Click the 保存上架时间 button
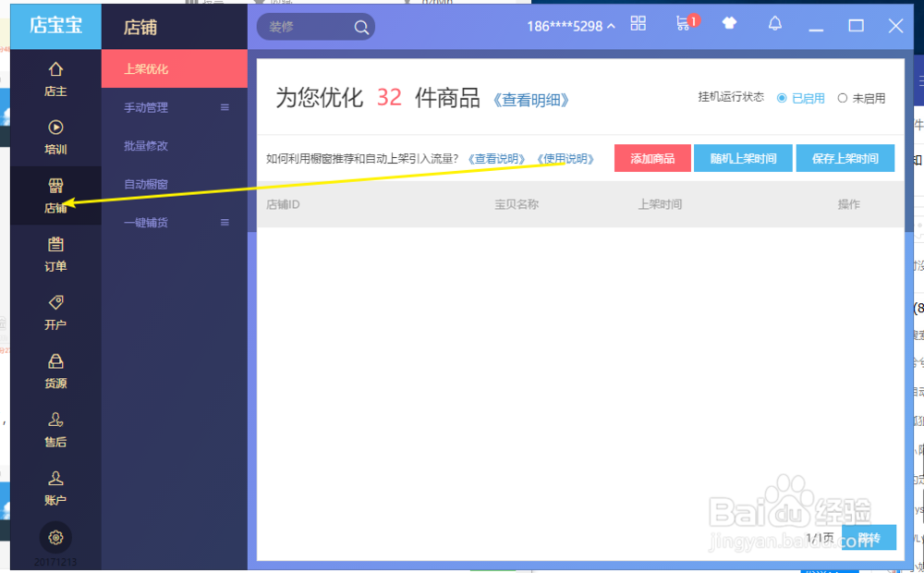 [x=845, y=159]
